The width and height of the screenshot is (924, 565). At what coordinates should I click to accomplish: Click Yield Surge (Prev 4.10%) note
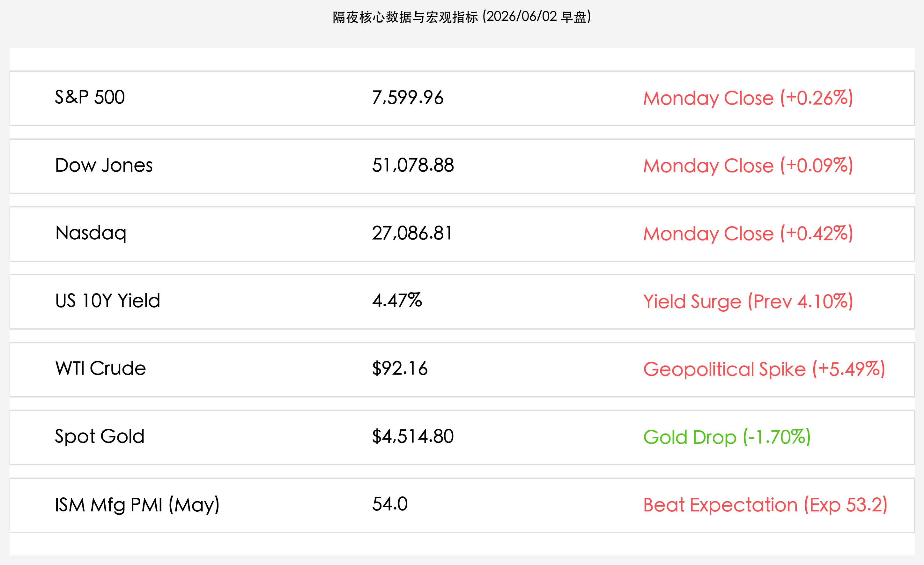click(x=748, y=301)
